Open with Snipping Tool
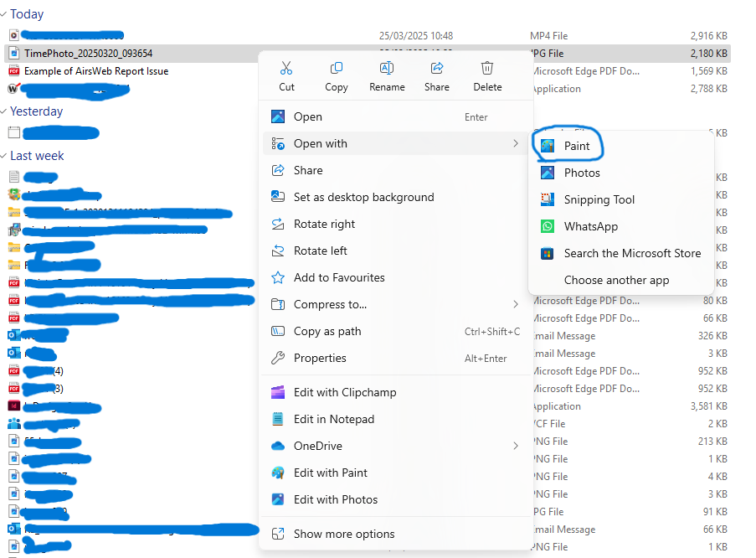 click(621, 199)
